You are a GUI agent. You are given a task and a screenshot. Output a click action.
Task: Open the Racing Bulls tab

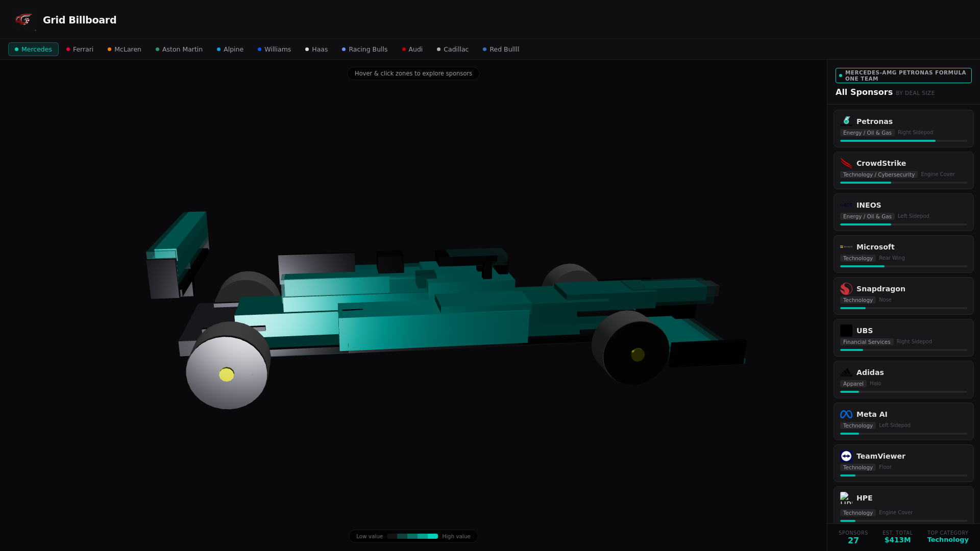click(x=364, y=49)
